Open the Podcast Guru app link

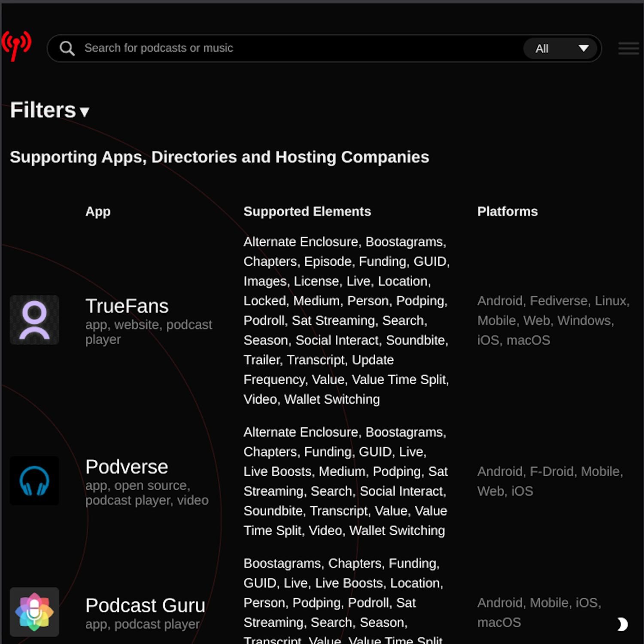click(145, 605)
